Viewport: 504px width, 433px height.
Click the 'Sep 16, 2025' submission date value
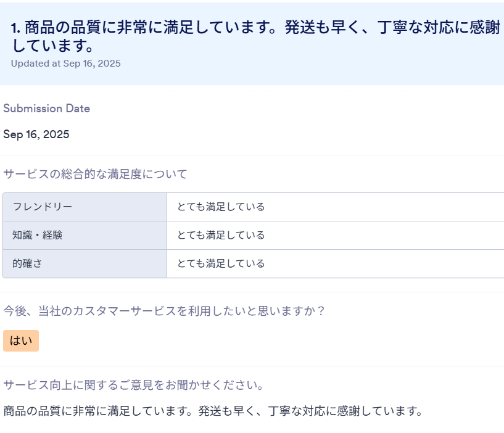(36, 134)
